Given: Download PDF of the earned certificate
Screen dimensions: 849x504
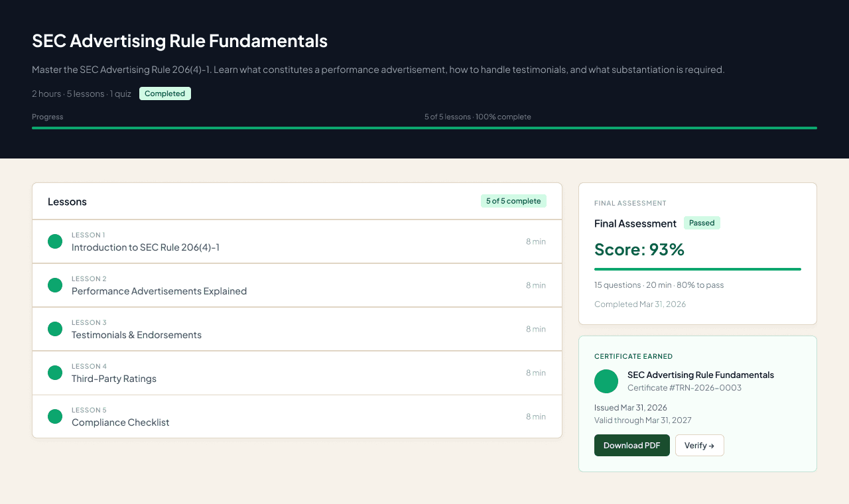Looking at the screenshot, I should 631,445.
